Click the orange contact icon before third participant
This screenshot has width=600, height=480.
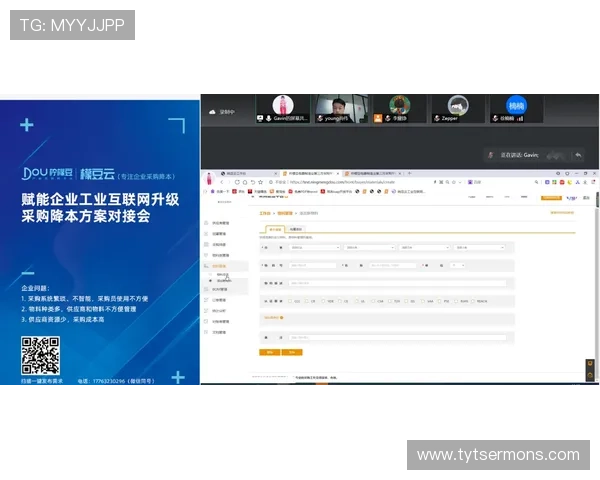[378, 118]
